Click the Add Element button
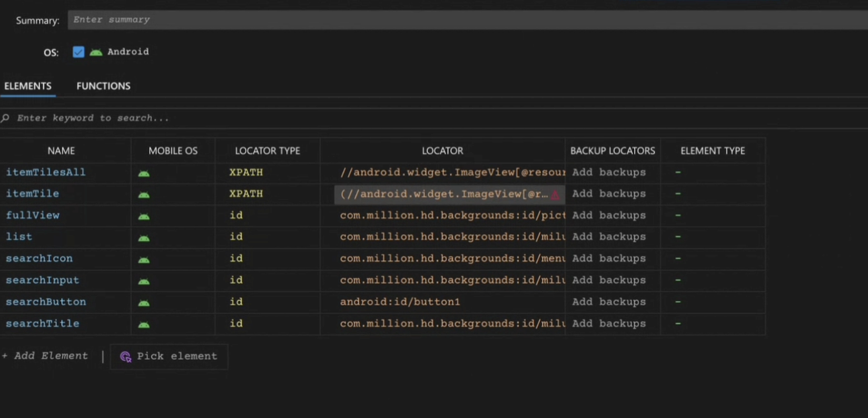Viewport: 868px width, 418px height. coord(45,356)
